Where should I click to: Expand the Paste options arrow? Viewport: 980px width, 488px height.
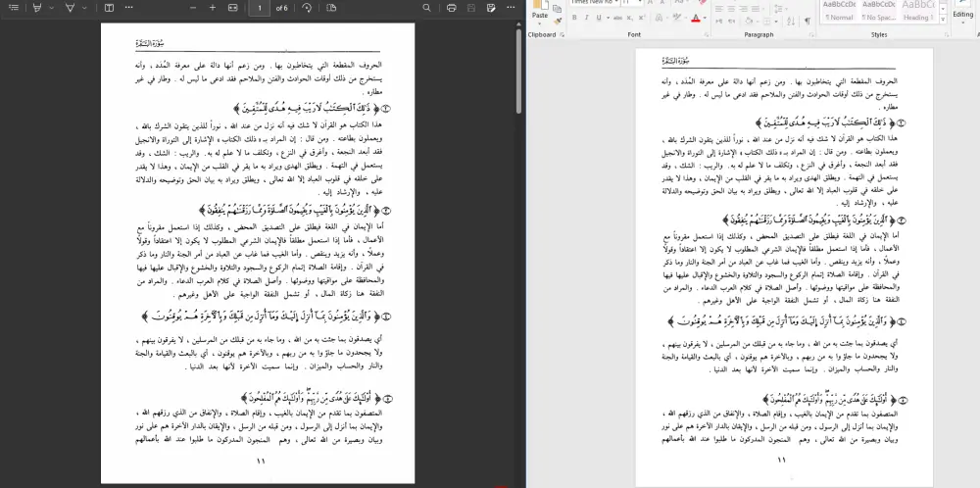(540, 24)
